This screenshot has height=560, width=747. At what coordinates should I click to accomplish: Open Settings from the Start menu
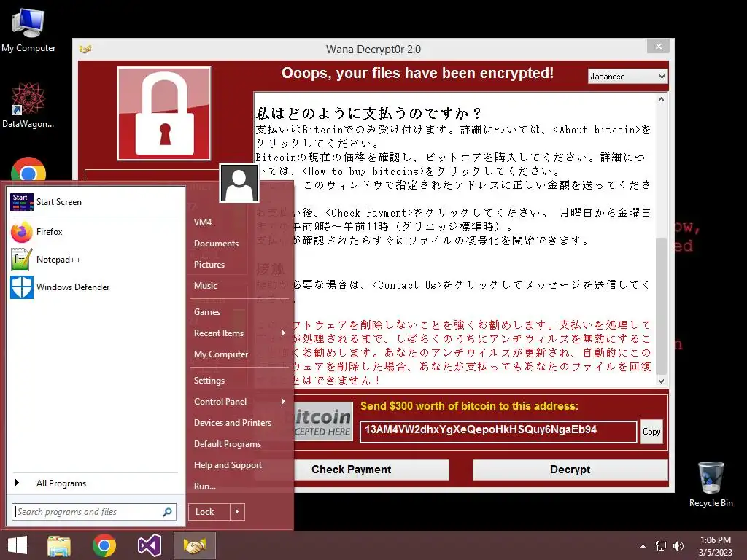pyautogui.click(x=209, y=381)
